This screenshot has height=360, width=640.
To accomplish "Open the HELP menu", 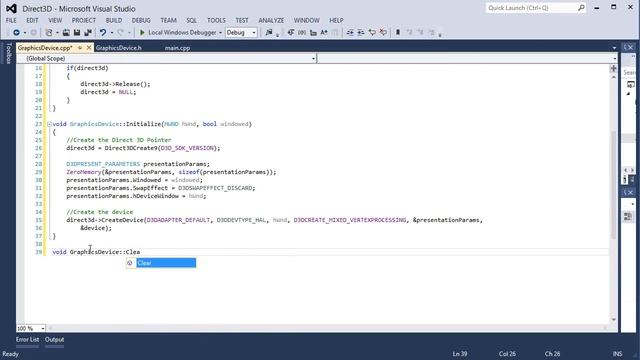I will (x=336, y=20).
